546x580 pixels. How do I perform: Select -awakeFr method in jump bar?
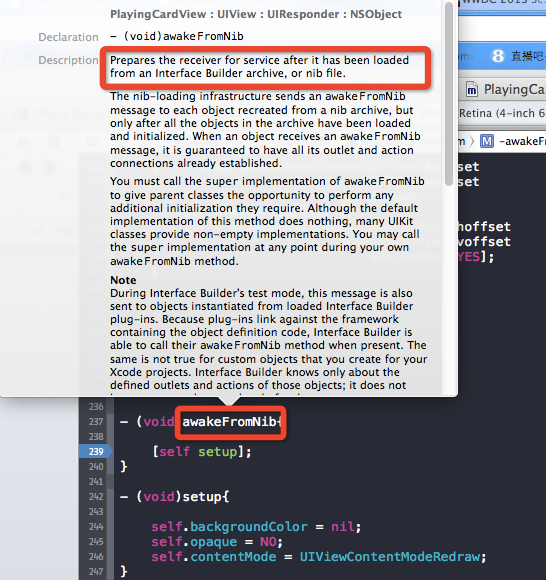click(522, 141)
